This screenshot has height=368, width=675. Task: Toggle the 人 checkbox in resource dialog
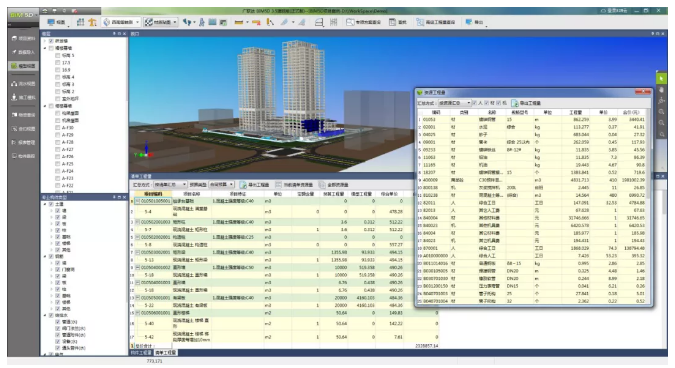point(475,103)
